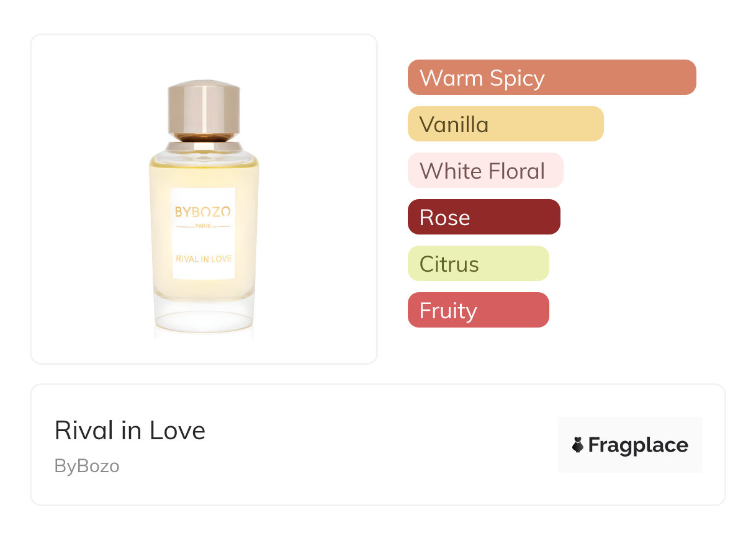Click the decorative line under BYBOZO
756x536 pixels.
(185, 226)
